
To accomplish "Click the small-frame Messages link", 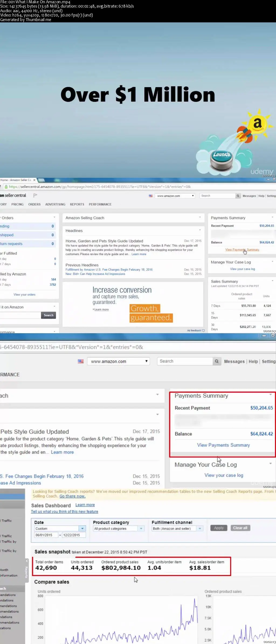I will pyautogui.click(x=249, y=196).
